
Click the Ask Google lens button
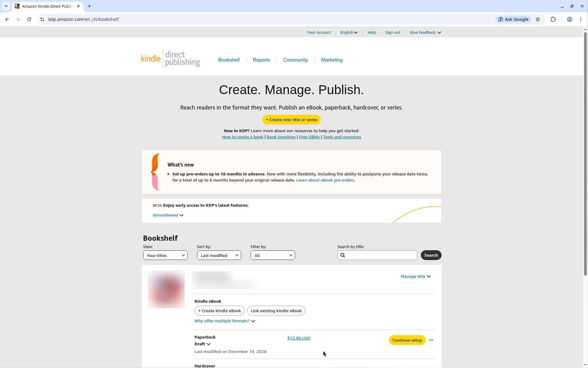pyautogui.click(x=514, y=19)
